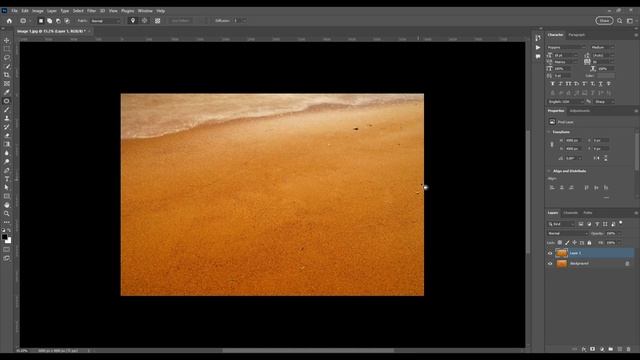Select the Path Selection tool
The image size is (640, 360).
7,187
